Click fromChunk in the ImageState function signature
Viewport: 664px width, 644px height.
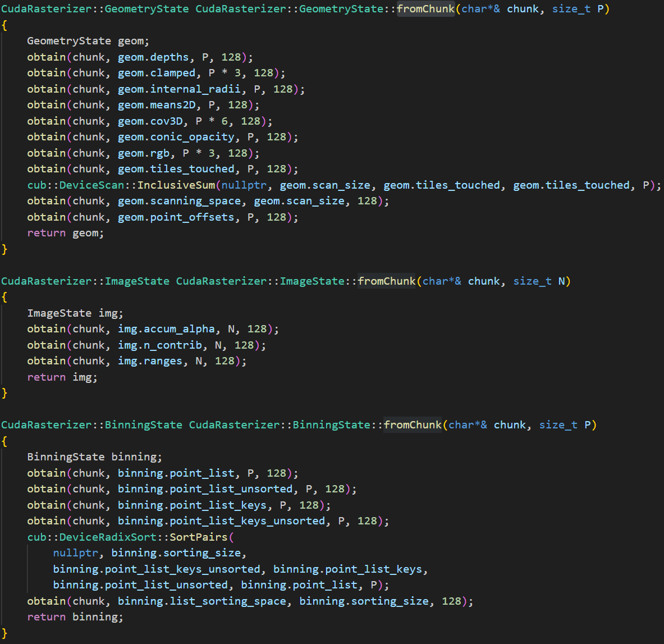click(387, 281)
